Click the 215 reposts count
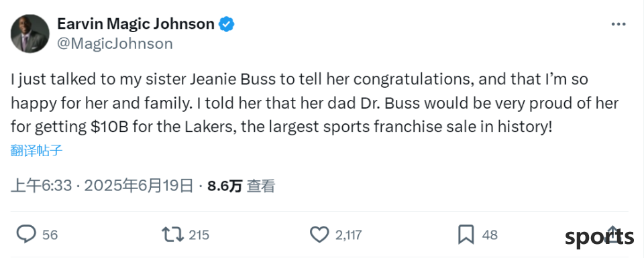 (199, 235)
